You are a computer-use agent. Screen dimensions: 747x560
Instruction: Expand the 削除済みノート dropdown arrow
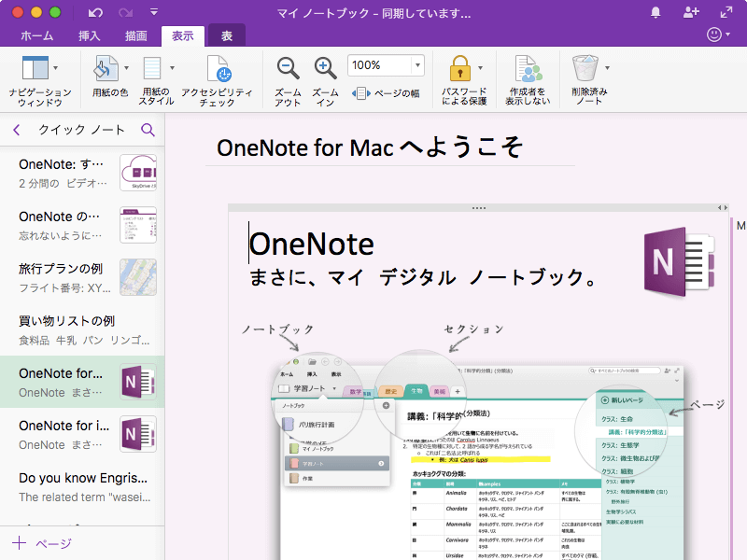pos(608,68)
